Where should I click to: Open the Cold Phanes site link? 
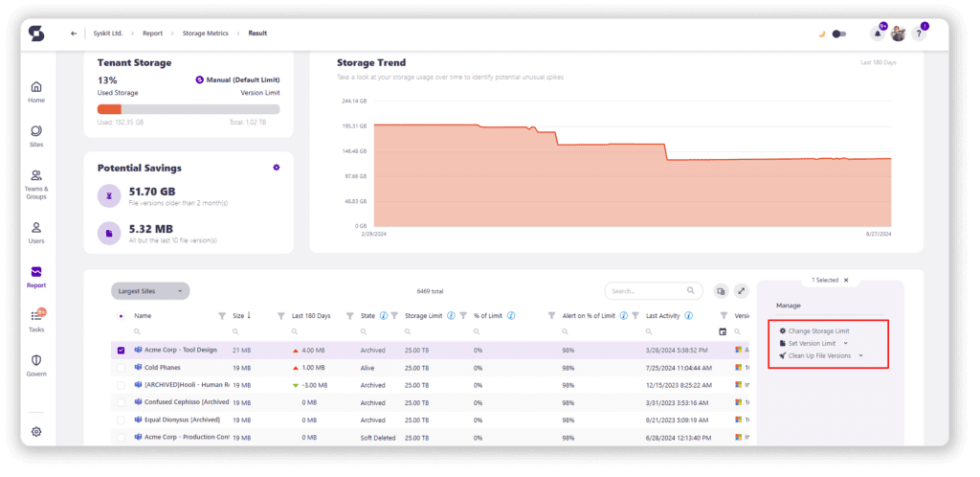(163, 367)
